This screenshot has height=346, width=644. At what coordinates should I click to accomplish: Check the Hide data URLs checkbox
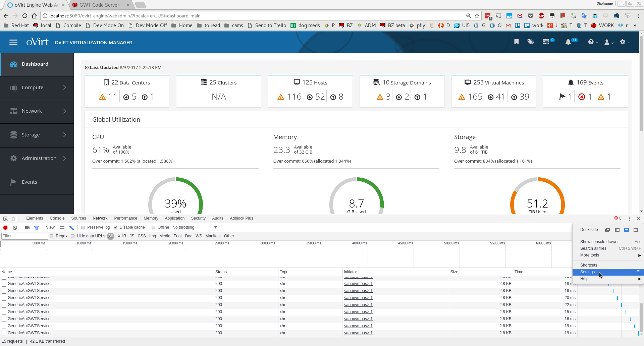[x=73, y=236]
